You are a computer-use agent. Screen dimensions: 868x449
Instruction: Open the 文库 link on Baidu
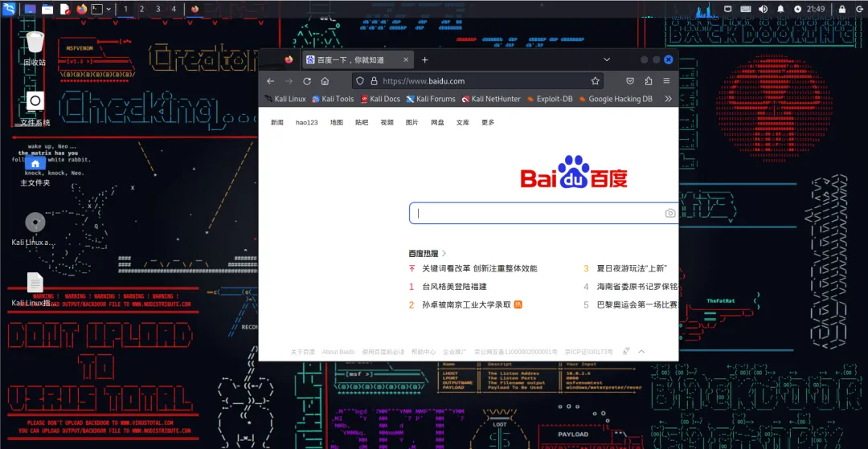463,123
